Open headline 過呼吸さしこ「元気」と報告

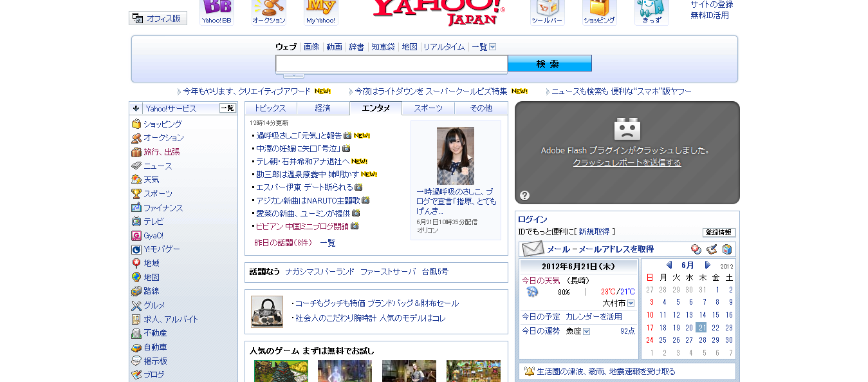pos(299,135)
